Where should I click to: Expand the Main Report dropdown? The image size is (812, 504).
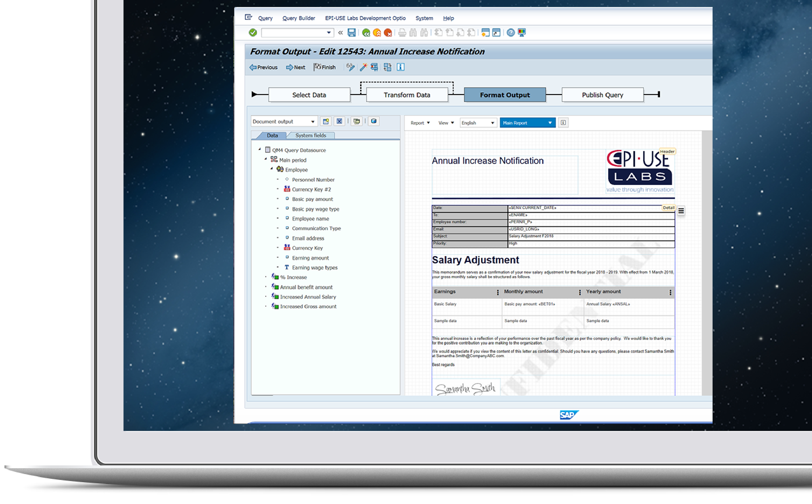pos(527,123)
